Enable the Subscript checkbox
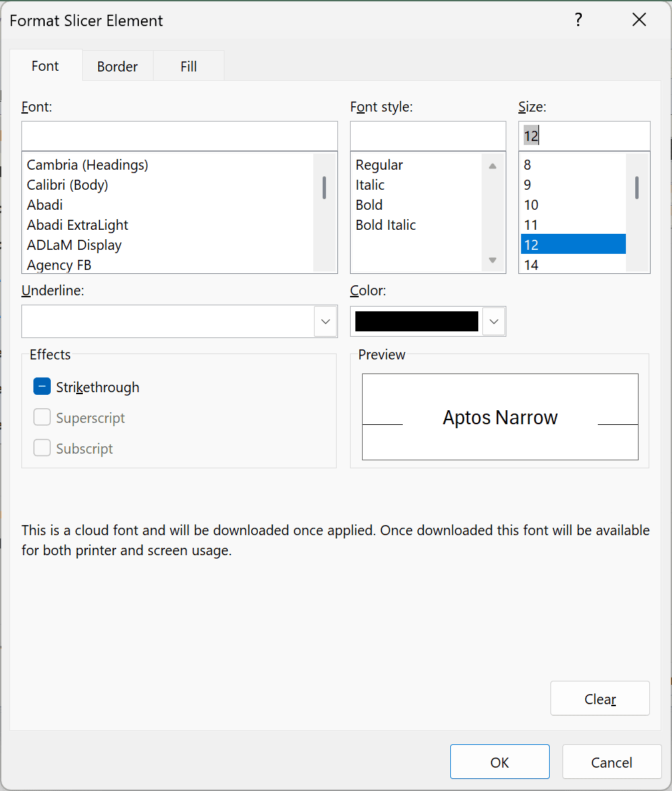The width and height of the screenshot is (672, 791). pos(42,448)
